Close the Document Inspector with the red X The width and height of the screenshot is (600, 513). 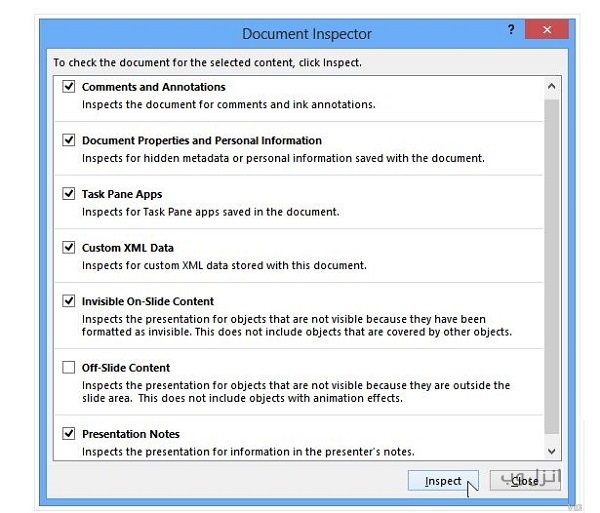click(547, 32)
